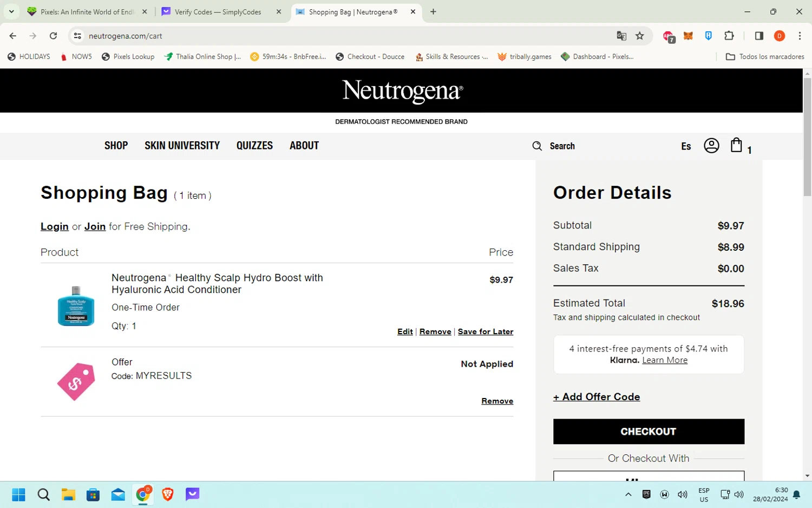Open the Dashboard - Pixels bookmark
Image resolution: width=812 pixels, height=508 pixels.
[x=598, y=56]
